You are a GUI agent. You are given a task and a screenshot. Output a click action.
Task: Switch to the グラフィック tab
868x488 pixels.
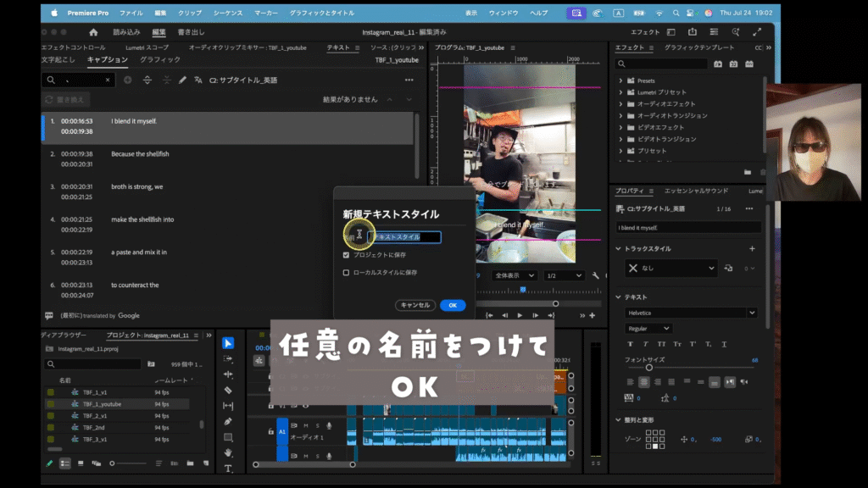pyautogui.click(x=160, y=60)
